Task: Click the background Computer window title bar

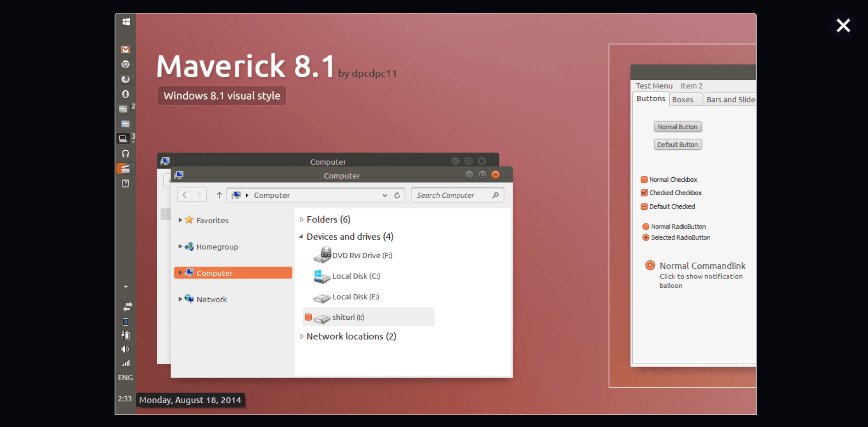Action: [328, 159]
